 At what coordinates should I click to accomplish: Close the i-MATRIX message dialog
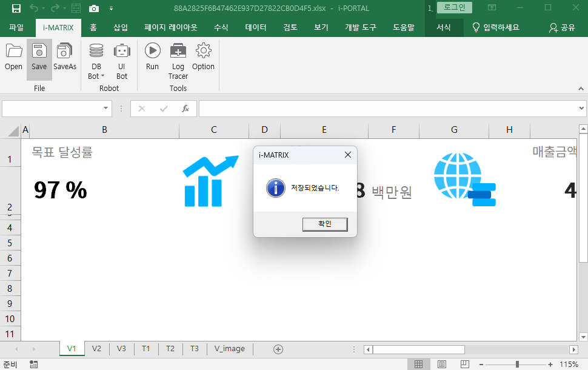[x=348, y=155]
